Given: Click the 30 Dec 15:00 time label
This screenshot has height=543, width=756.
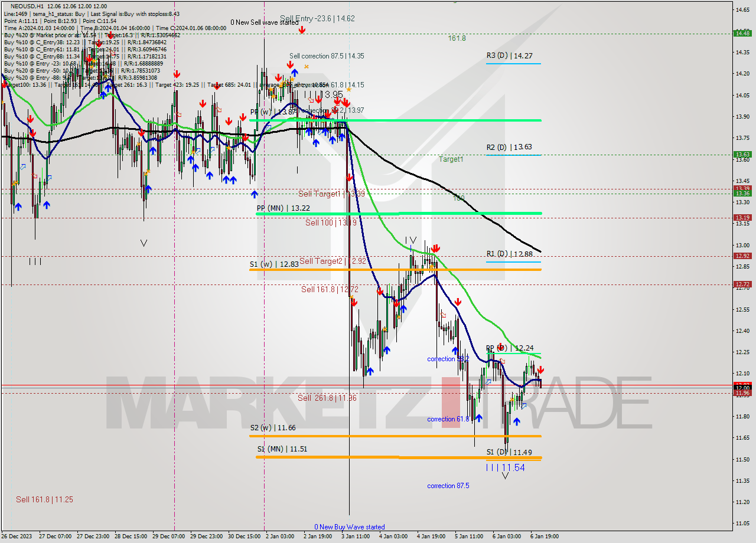Looking at the screenshot, I should pos(245,537).
